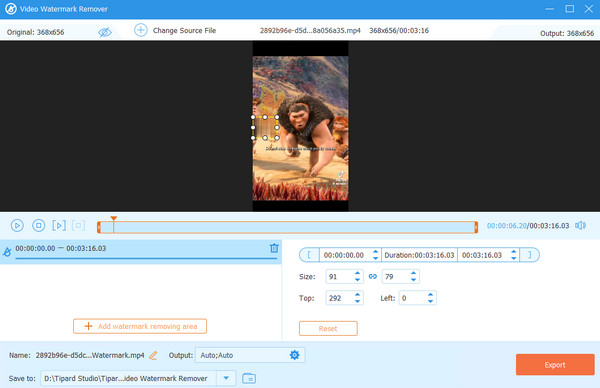The height and width of the screenshot is (388, 600).
Task: Decrease the end time with down arrow
Action: click(x=514, y=258)
